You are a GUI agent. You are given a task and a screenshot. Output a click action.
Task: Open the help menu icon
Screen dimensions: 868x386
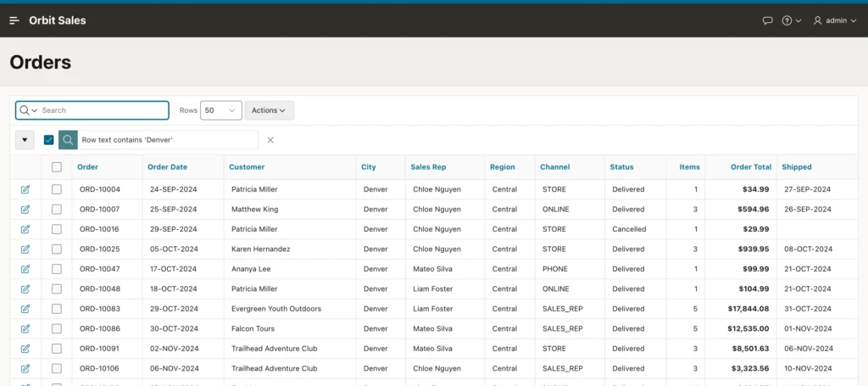(x=791, y=20)
